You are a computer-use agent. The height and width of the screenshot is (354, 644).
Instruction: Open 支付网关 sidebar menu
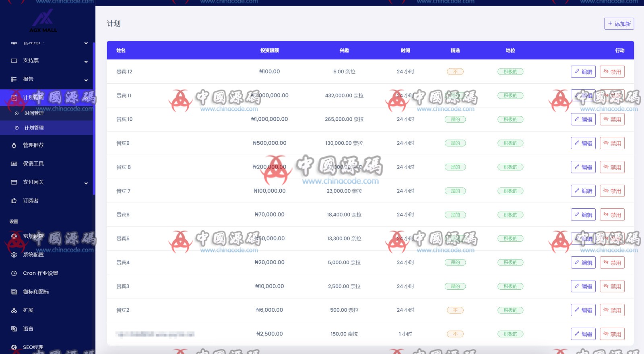(x=46, y=182)
